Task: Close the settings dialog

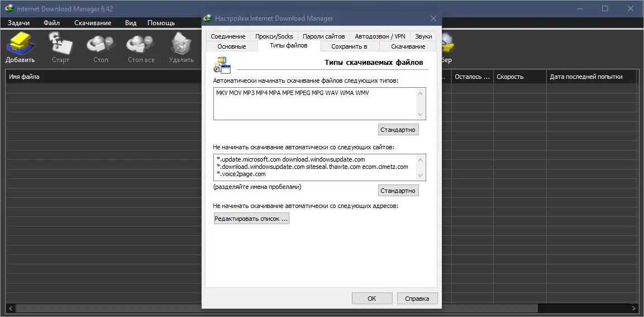Action: [433, 18]
